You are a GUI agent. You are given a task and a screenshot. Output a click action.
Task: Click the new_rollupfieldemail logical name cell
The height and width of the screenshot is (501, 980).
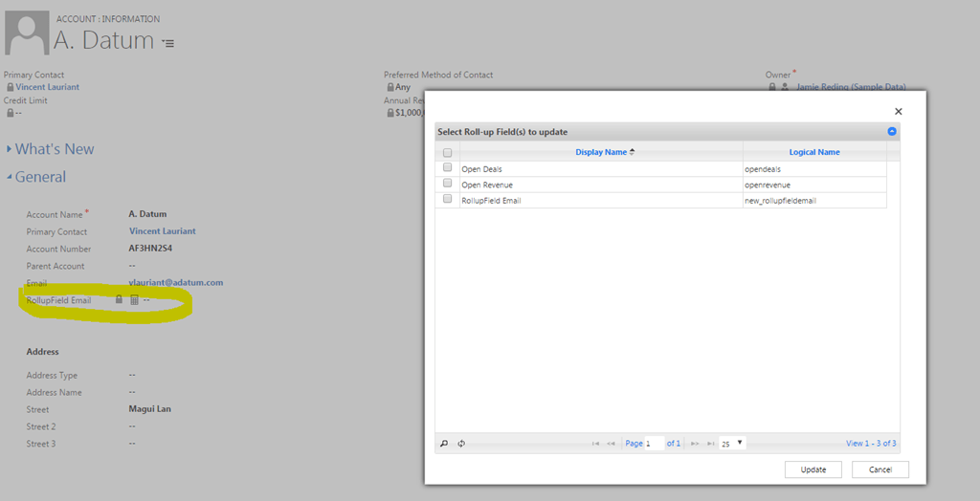814,201
